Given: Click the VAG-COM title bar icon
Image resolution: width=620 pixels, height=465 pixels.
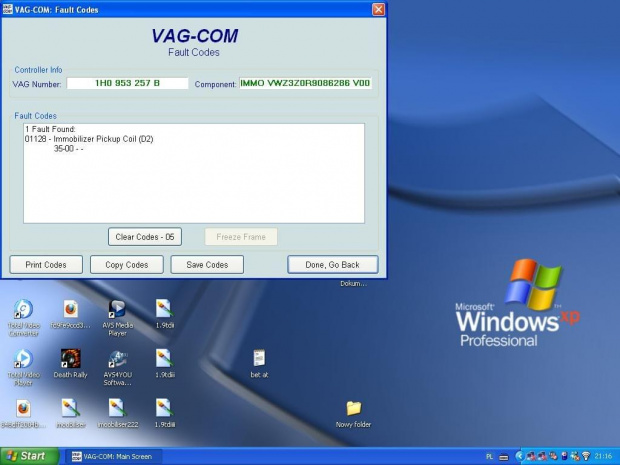Looking at the screenshot, I should (8, 9).
